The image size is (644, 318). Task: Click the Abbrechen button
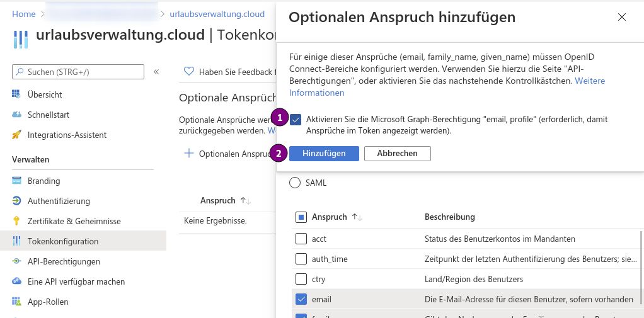pos(397,154)
